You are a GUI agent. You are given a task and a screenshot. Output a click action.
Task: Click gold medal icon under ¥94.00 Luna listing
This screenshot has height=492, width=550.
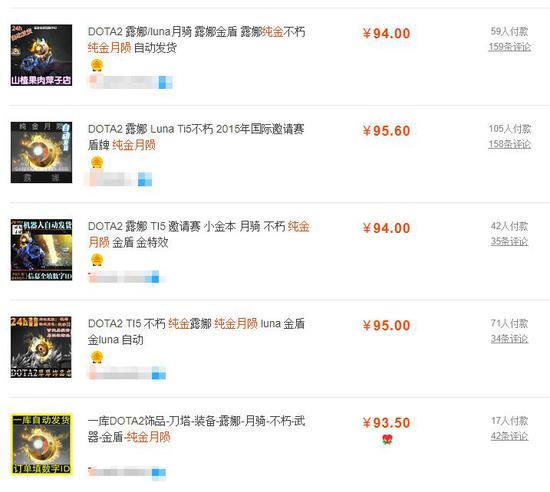97,65
